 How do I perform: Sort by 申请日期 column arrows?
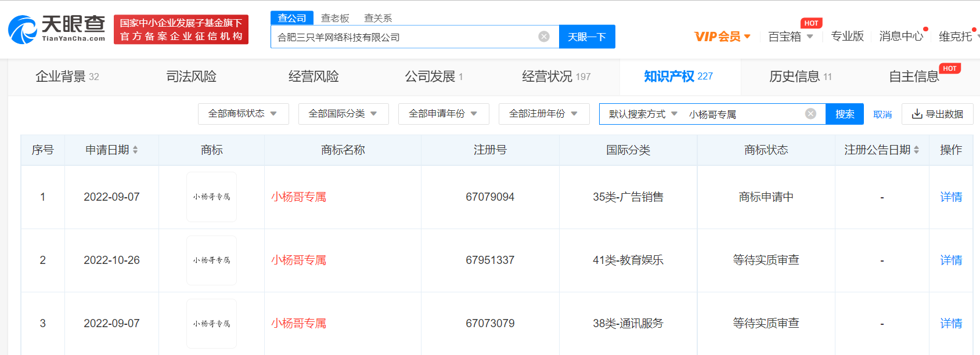click(x=135, y=150)
